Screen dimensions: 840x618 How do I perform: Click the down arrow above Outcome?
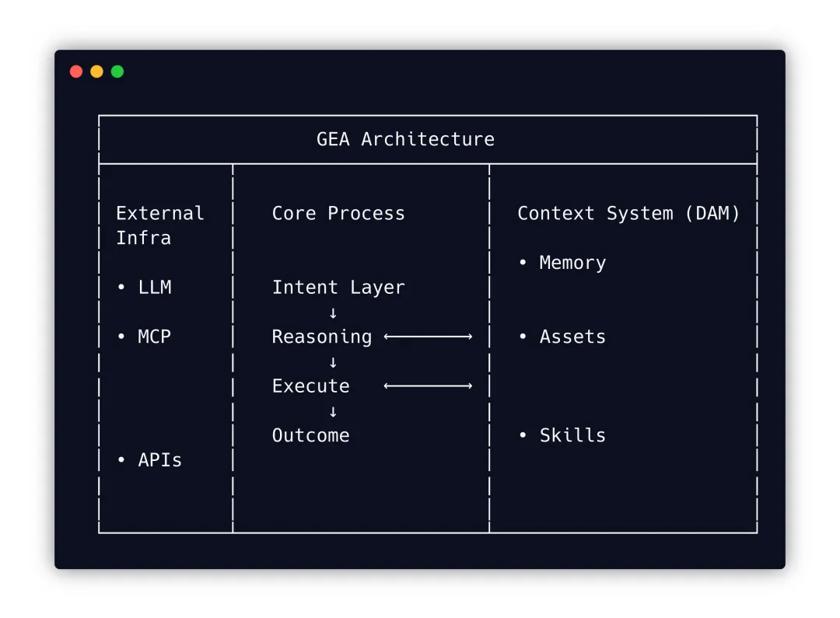point(333,411)
